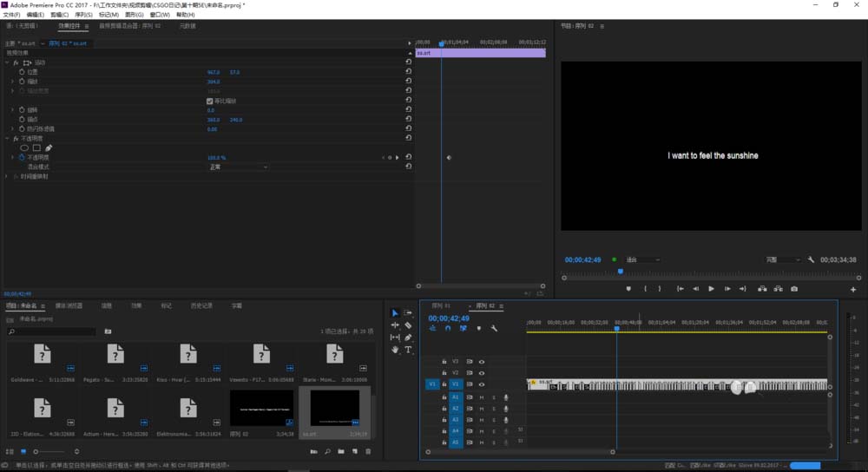Open Program Monitor zoom level dropdown
The height and width of the screenshot is (472, 868).
point(642,259)
